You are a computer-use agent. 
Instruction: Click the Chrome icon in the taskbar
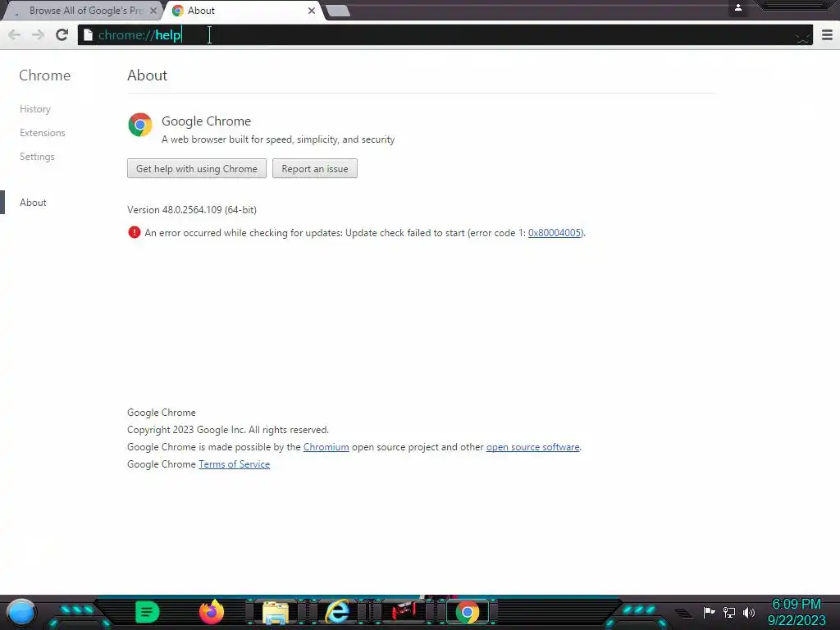pyautogui.click(x=467, y=612)
